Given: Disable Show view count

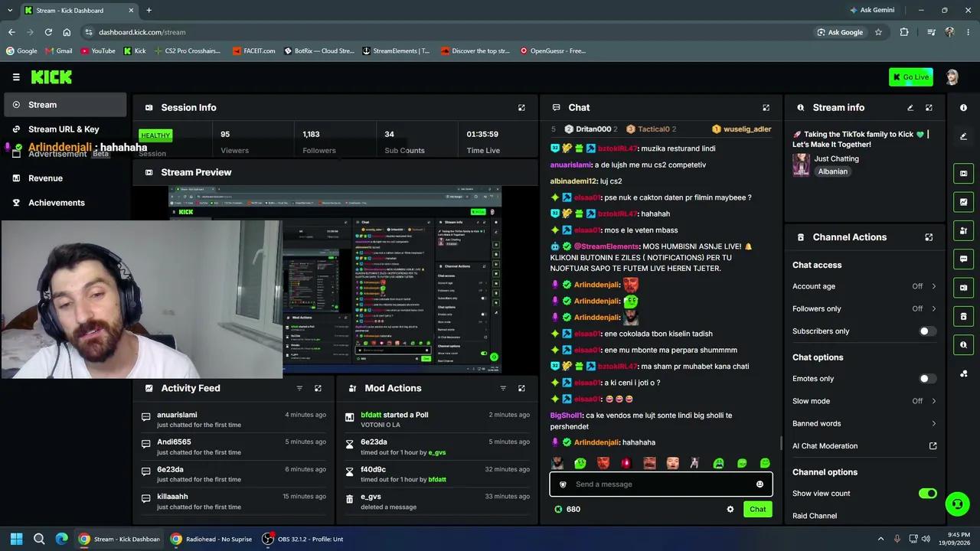Looking at the screenshot, I should 927,494.
